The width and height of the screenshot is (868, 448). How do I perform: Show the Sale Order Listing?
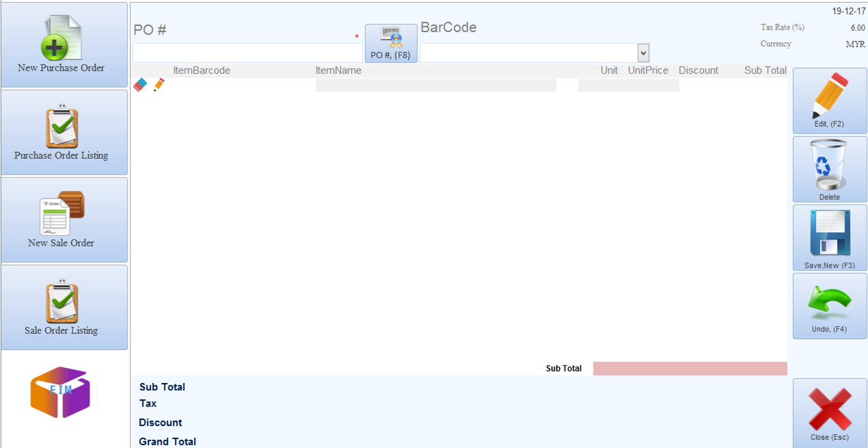[x=64, y=308]
